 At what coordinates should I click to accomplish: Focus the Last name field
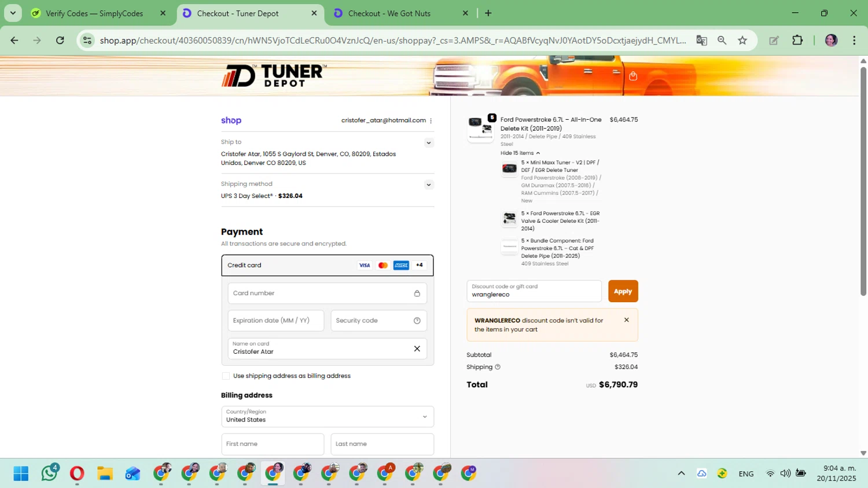(382, 444)
